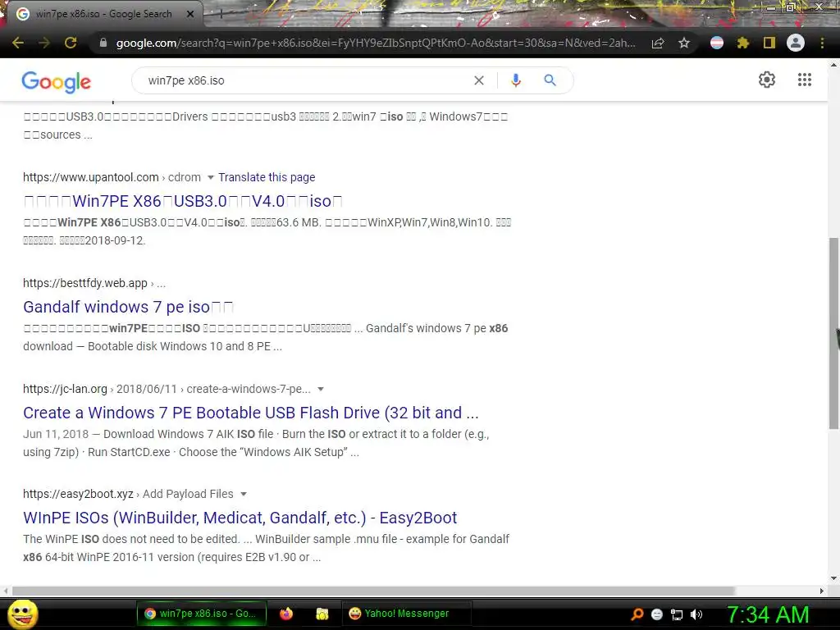Expand the jc-lan.org result options arrow
This screenshot has height=630, width=840.
click(321, 389)
